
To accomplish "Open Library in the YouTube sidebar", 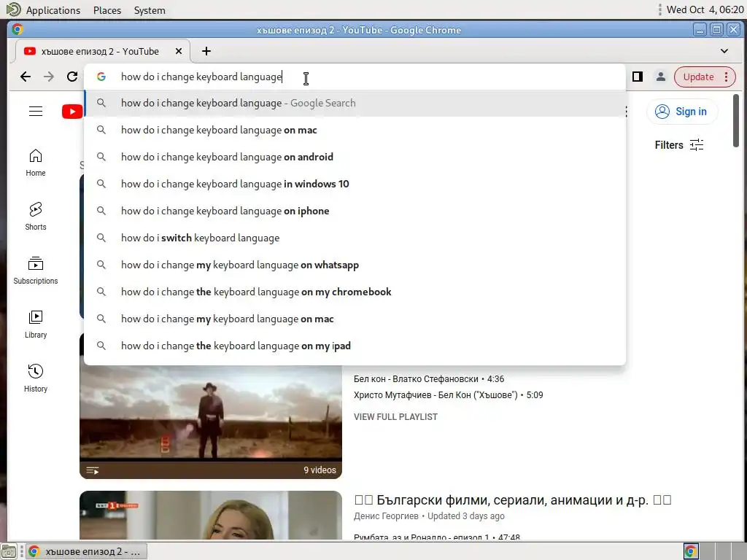I will tap(36, 324).
